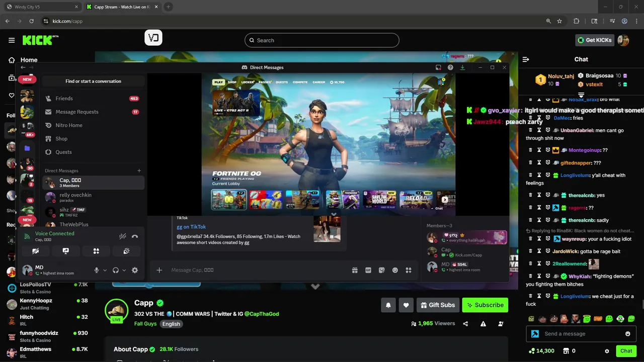Open Discord apps launcher in chat bar
644x362 pixels.
[x=409, y=270]
